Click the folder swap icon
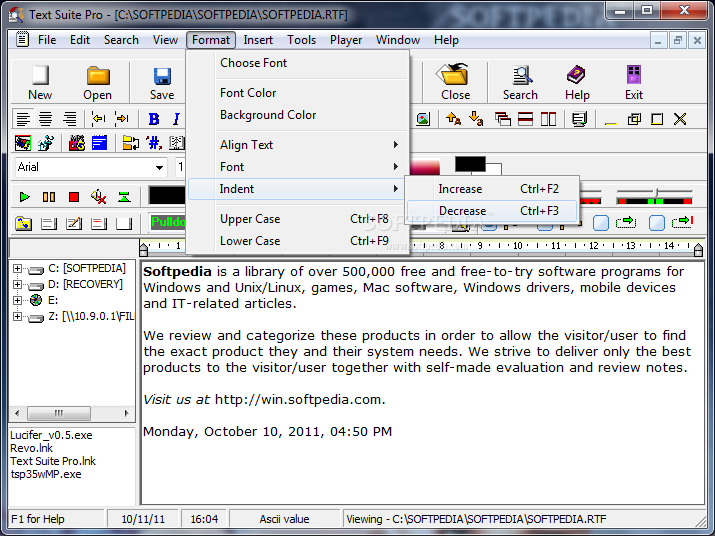The width and height of the screenshot is (715, 536). click(x=130, y=143)
